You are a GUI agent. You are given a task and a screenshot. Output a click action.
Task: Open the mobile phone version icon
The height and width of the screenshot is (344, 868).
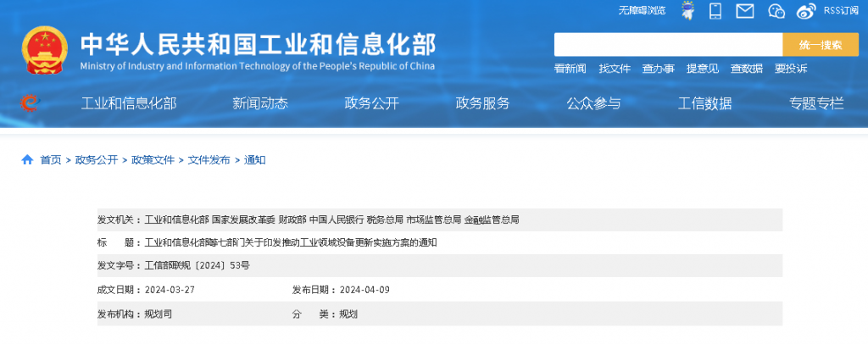point(715,10)
